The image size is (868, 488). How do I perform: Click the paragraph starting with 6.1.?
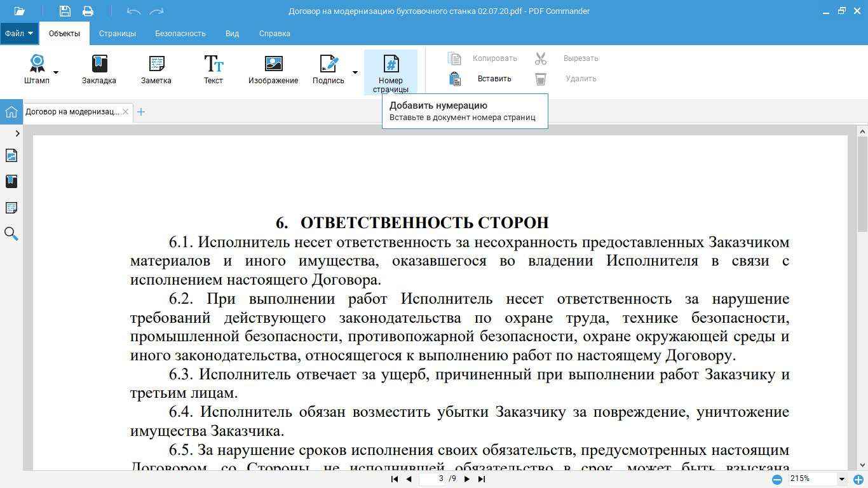(460, 261)
